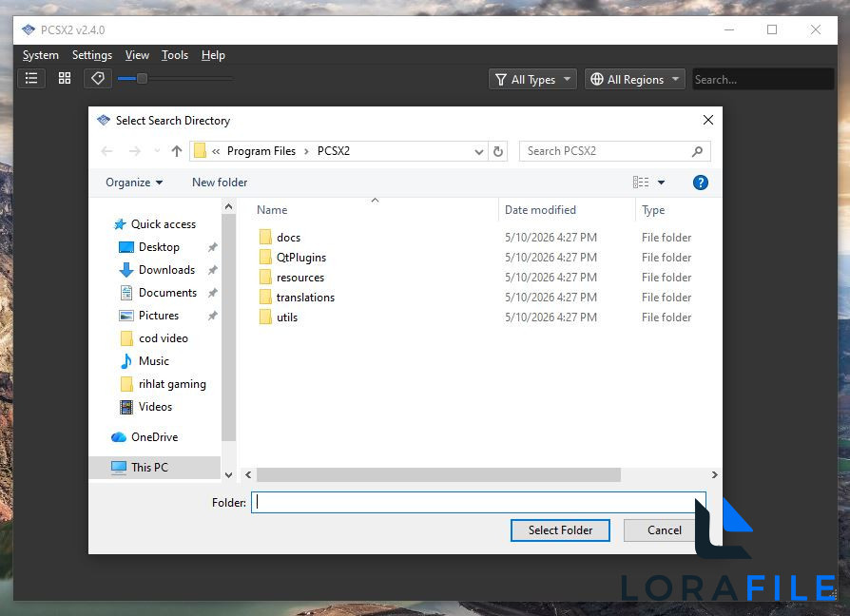Click navigation pane scroll down arrow

229,475
